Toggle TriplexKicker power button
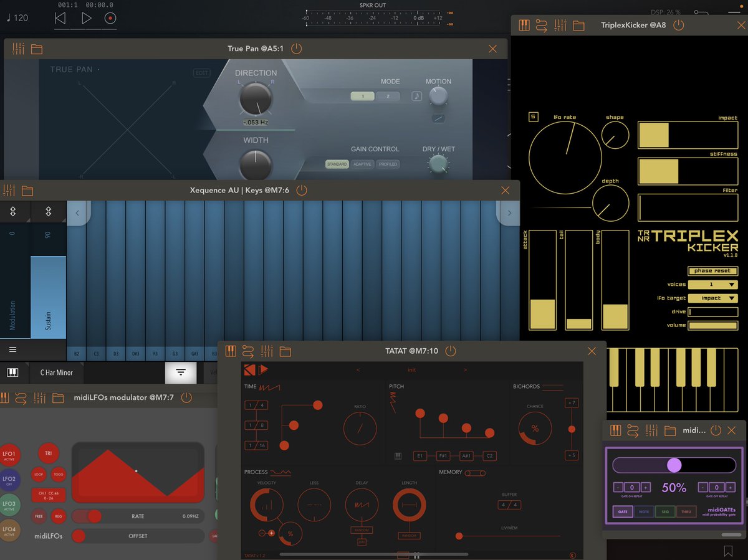Viewport: 748px width, 560px height. point(679,26)
